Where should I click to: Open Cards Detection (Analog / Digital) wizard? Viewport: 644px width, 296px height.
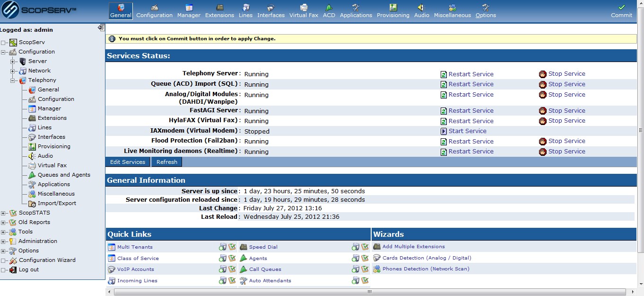point(426,258)
